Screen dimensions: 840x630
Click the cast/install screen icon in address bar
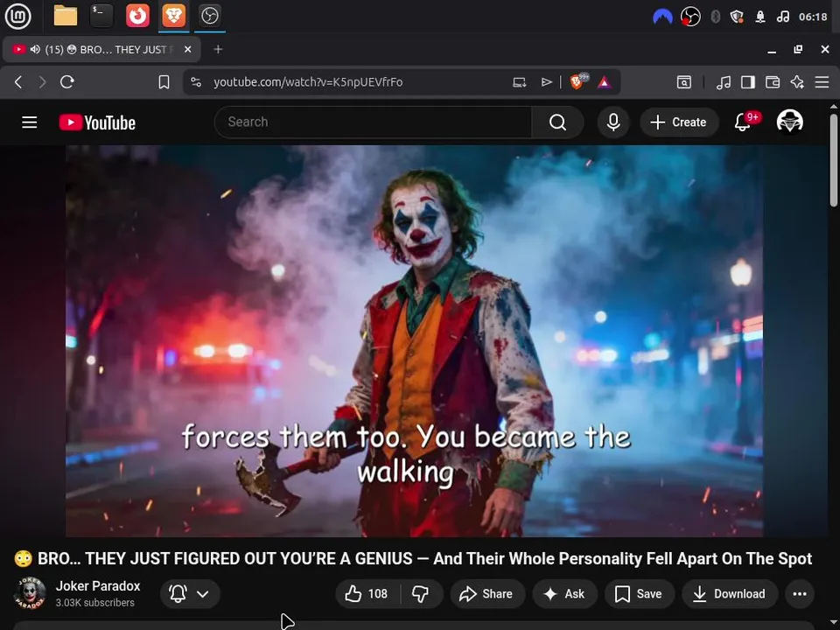point(519,82)
